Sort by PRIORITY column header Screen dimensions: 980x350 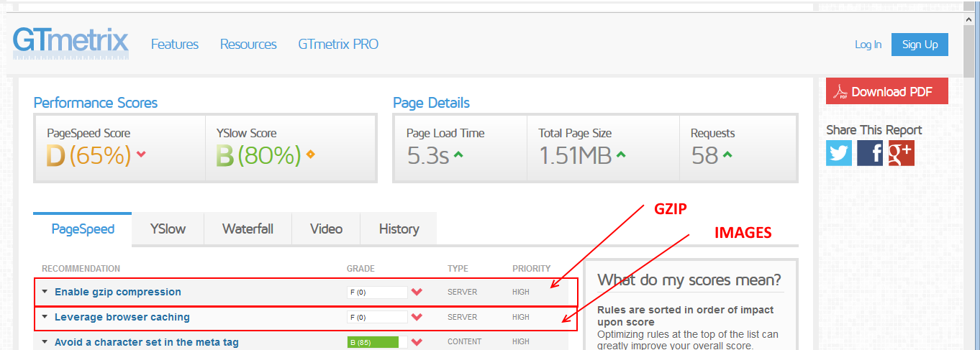pyautogui.click(x=531, y=269)
